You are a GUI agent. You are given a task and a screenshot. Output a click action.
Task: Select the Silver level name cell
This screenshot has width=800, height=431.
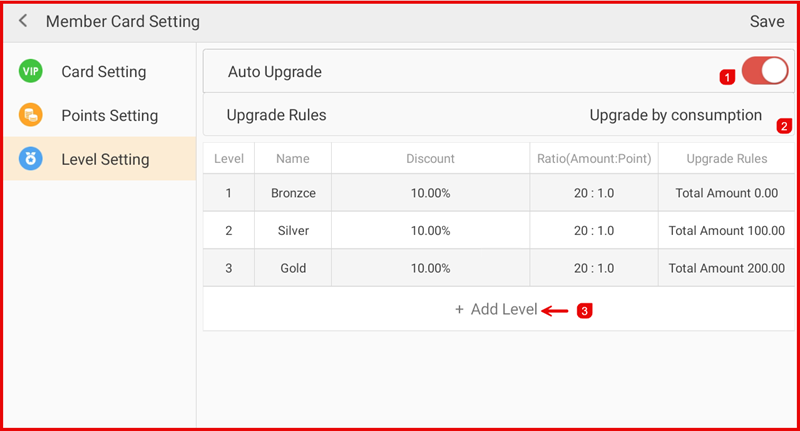point(293,230)
